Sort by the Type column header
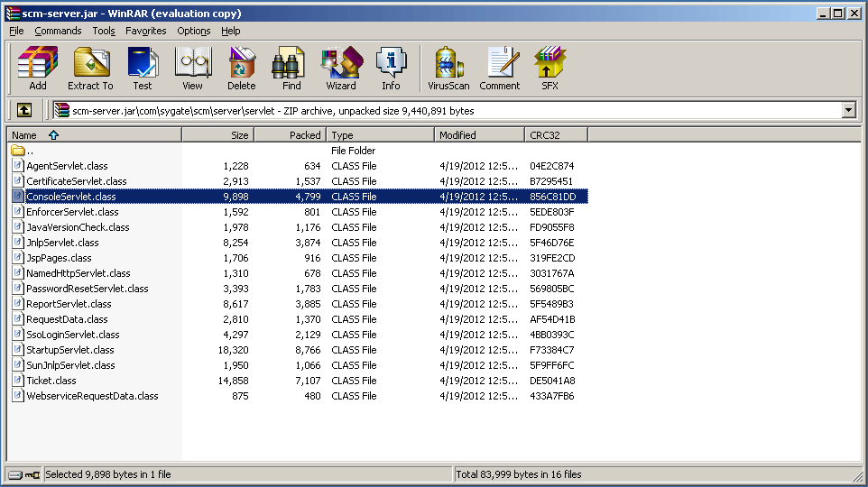868x487 pixels. click(380, 135)
